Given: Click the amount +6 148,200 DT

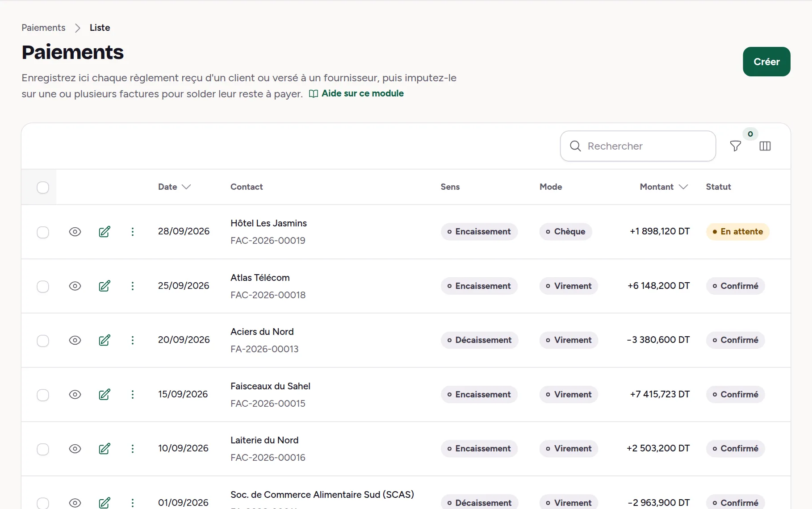Looking at the screenshot, I should (x=658, y=286).
